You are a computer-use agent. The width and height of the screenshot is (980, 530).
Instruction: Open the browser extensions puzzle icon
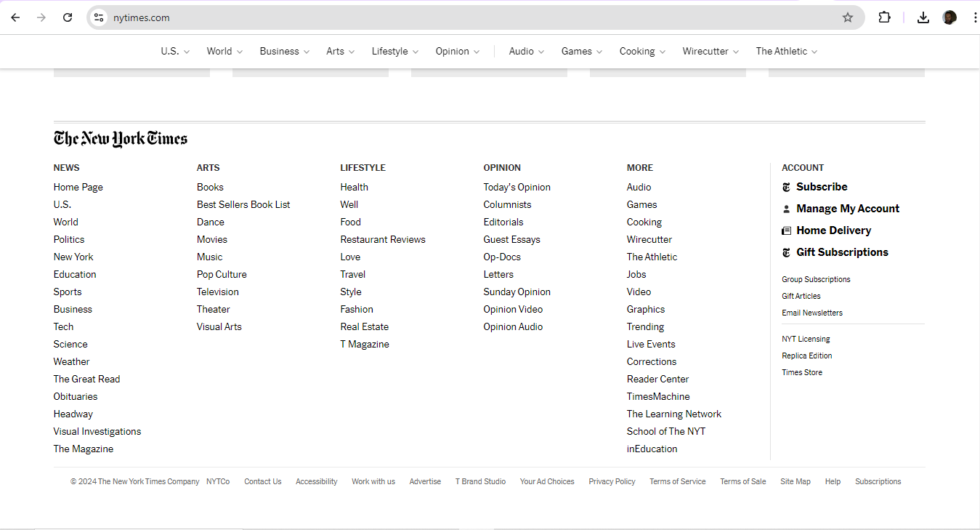click(x=884, y=17)
